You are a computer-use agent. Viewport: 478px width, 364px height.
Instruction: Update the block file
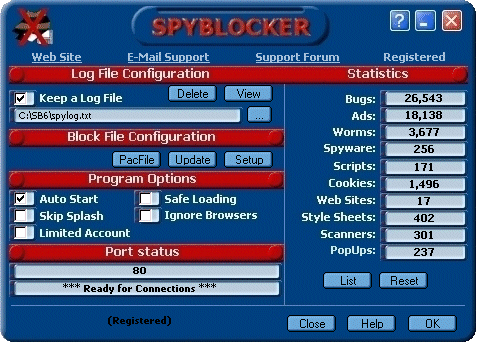point(192,160)
